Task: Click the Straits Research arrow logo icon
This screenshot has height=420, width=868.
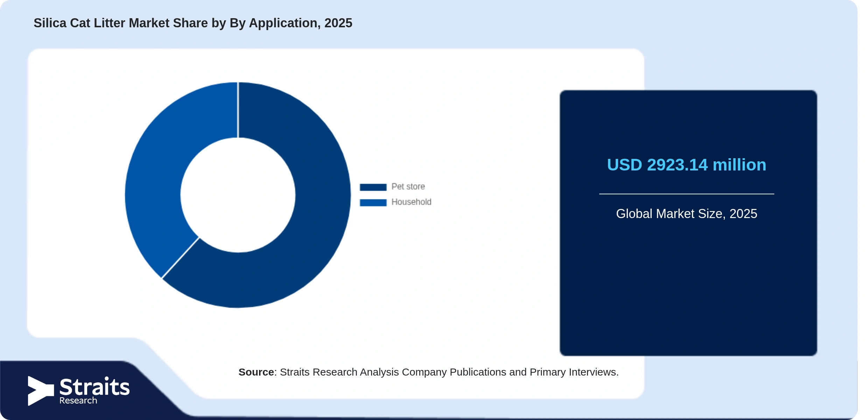Action: click(x=41, y=391)
